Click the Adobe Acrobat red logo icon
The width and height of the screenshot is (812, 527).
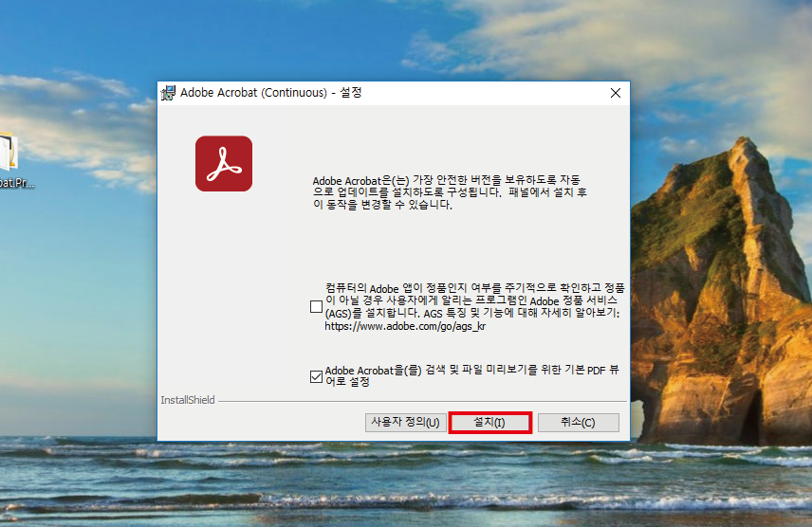coord(224,164)
